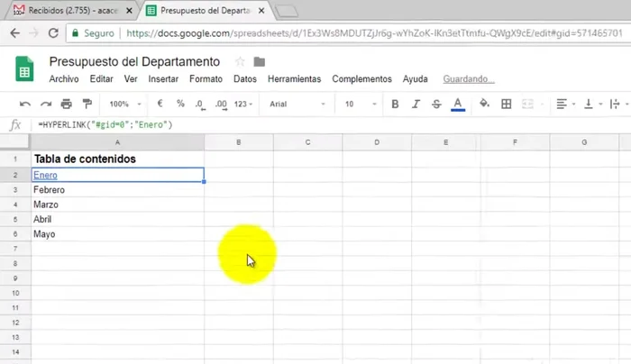Toggle strikethrough formatting
The width and height of the screenshot is (631, 364).
(x=436, y=104)
